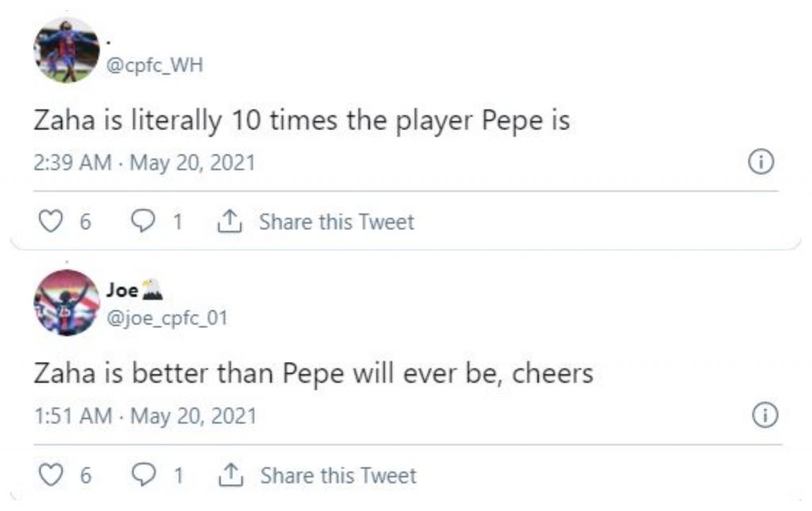Click share arrow icon on Joe's tweet
812x511 pixels.
pos(228,475)
